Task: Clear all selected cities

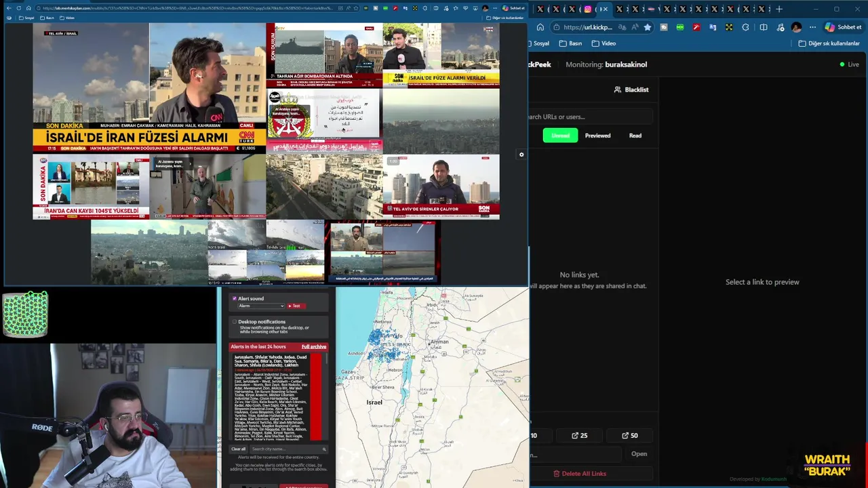Action: pos(239,449)
